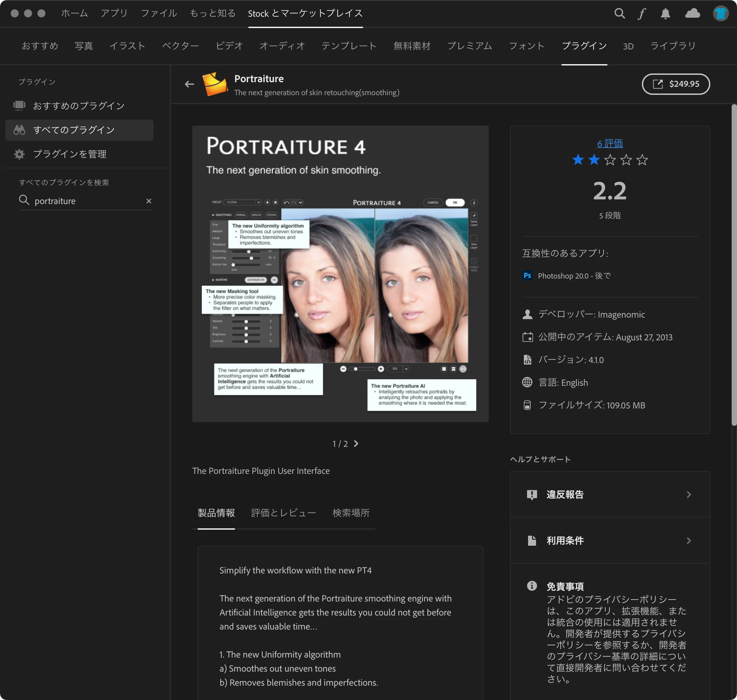Open the 6 評価 ratings link
Viewport: 737px width, 700px height.
click(x=610, y=143)
